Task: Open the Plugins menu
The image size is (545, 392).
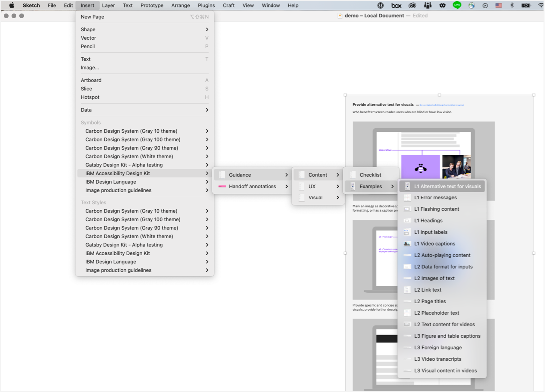Action: click(x=206, y=5)
